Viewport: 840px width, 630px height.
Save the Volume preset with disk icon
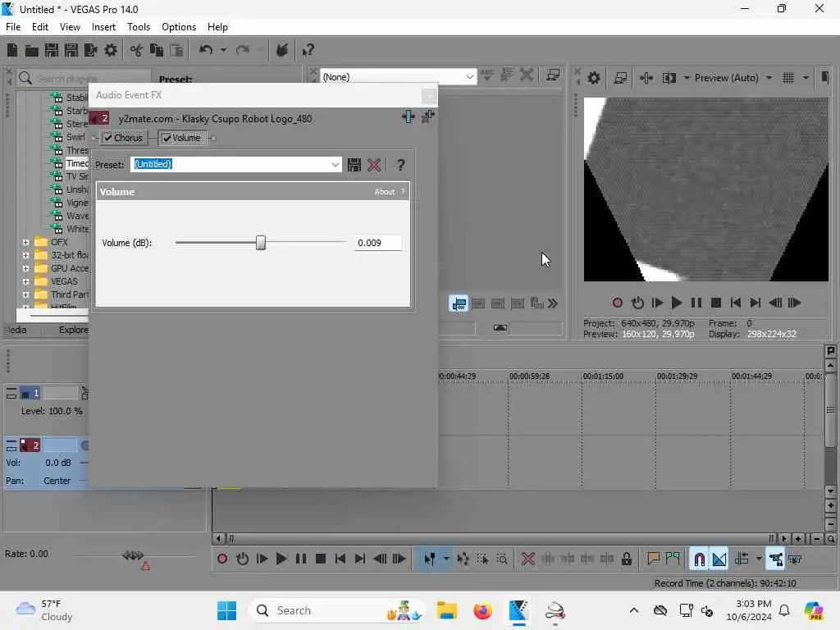click(x=354, y=164)
